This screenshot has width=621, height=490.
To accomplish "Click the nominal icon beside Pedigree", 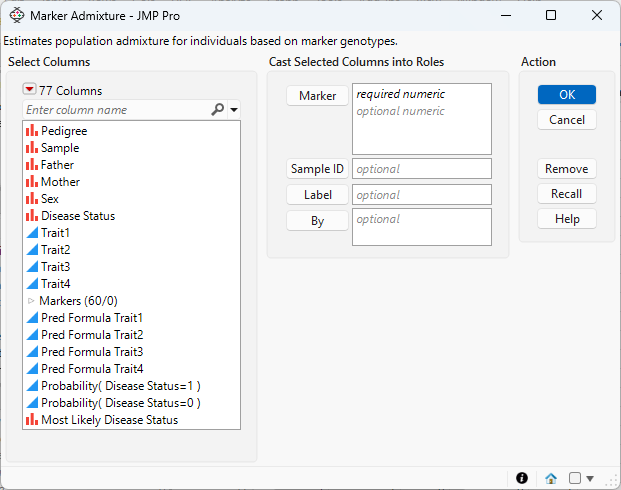I will pos(32,131).
